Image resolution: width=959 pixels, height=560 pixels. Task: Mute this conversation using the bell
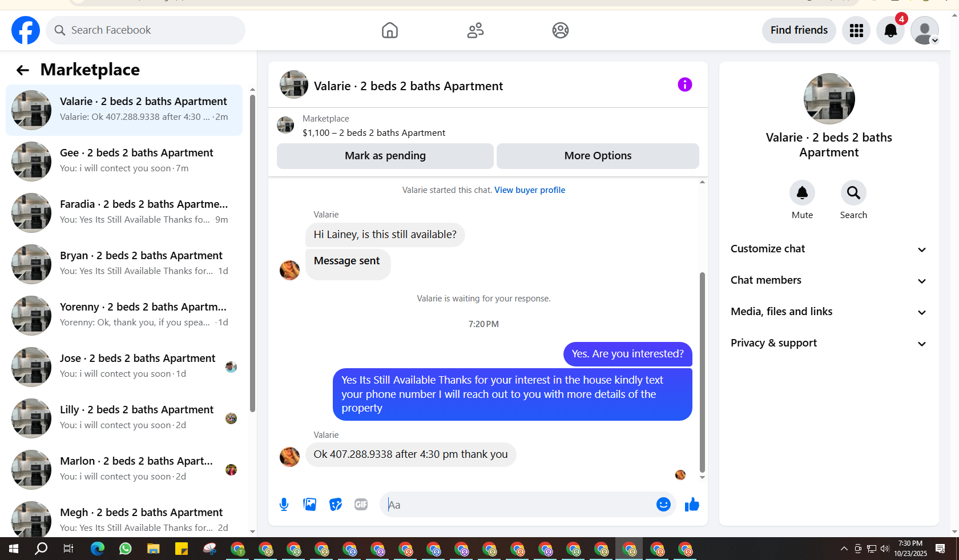tap(802, 193)
